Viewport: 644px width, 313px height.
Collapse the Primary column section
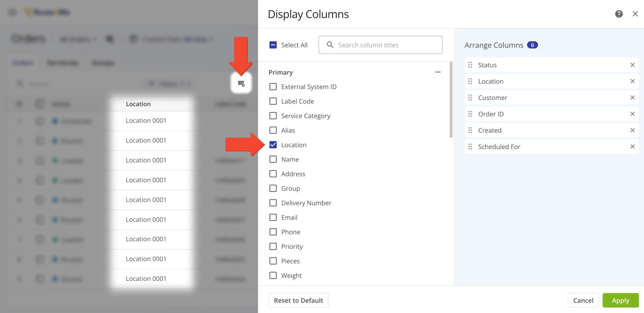[438, 72]
